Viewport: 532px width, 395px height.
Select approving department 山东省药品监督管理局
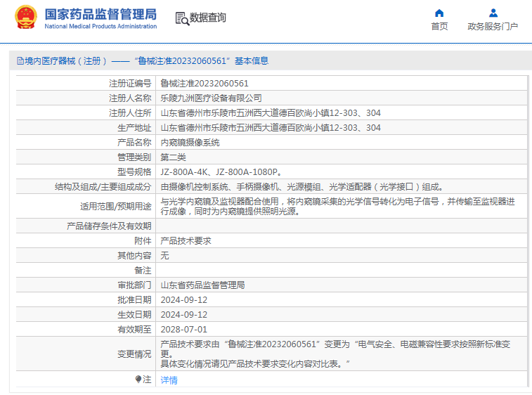(202, 285)
